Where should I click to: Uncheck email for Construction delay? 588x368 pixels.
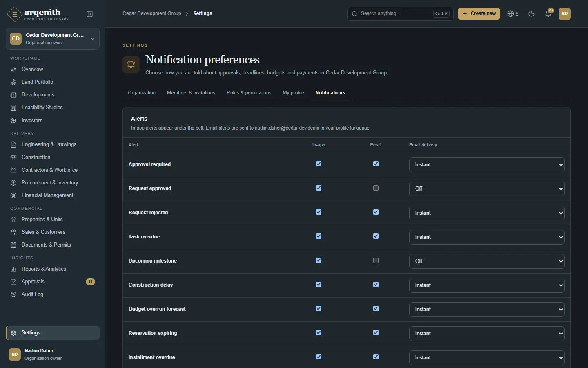(x=376, y=285)
